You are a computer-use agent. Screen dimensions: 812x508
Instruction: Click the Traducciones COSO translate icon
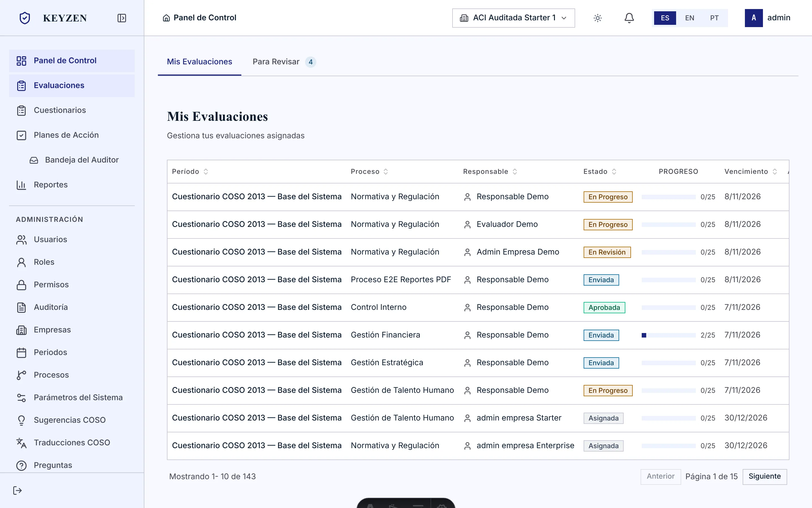[21, 443]
